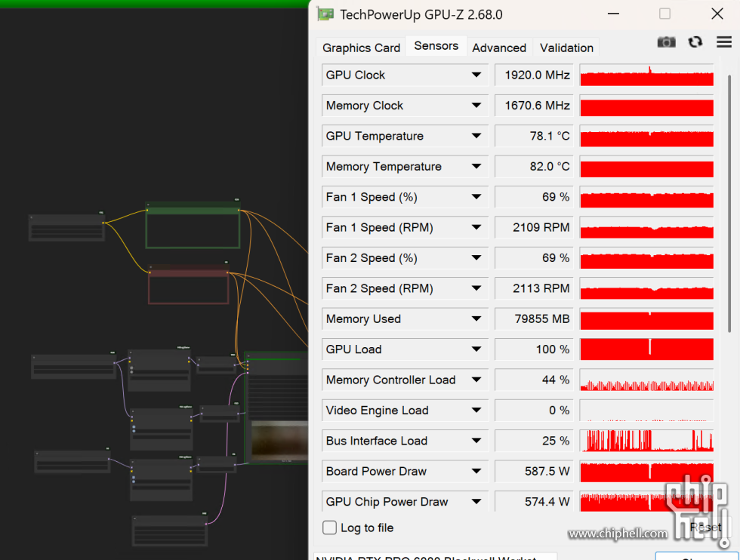Screen dimensions: 740x560
Task: Open Fan 1 Speed (%) dropdown
Action: (476, 197)
